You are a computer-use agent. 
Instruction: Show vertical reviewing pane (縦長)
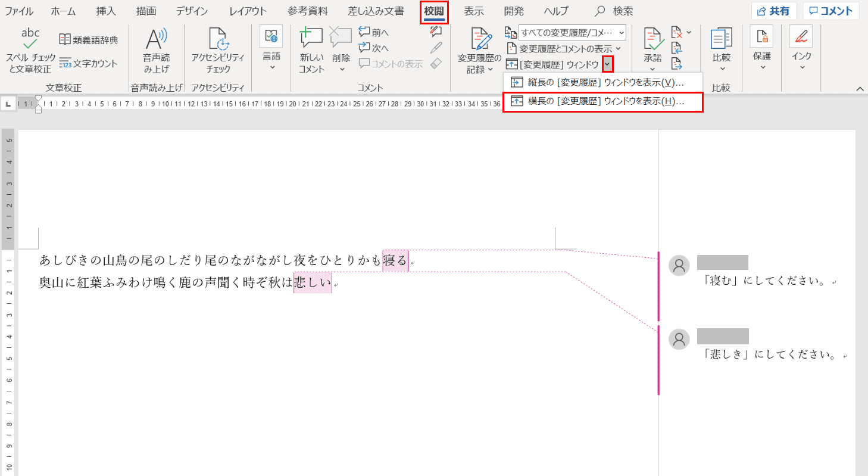tap(603, 82)
